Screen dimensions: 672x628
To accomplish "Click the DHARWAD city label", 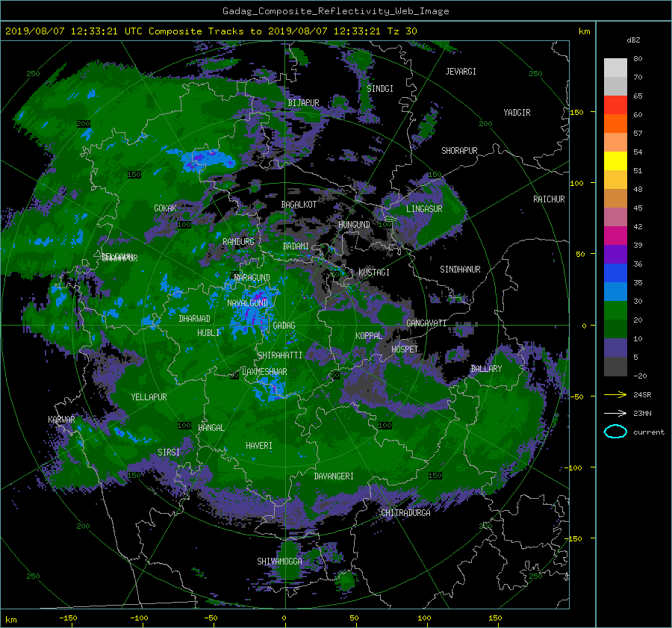I will (x=195, y=319).
